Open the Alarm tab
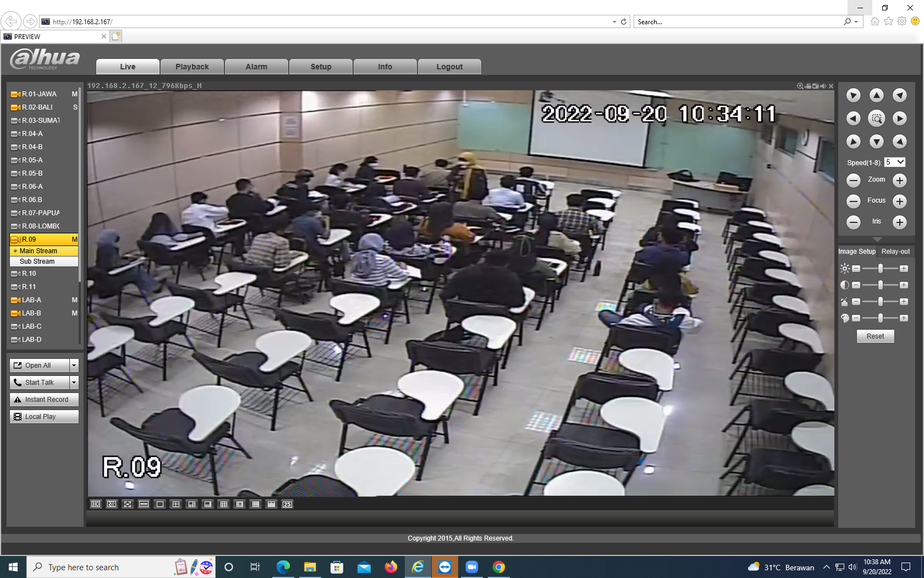 tap(256, 67)
